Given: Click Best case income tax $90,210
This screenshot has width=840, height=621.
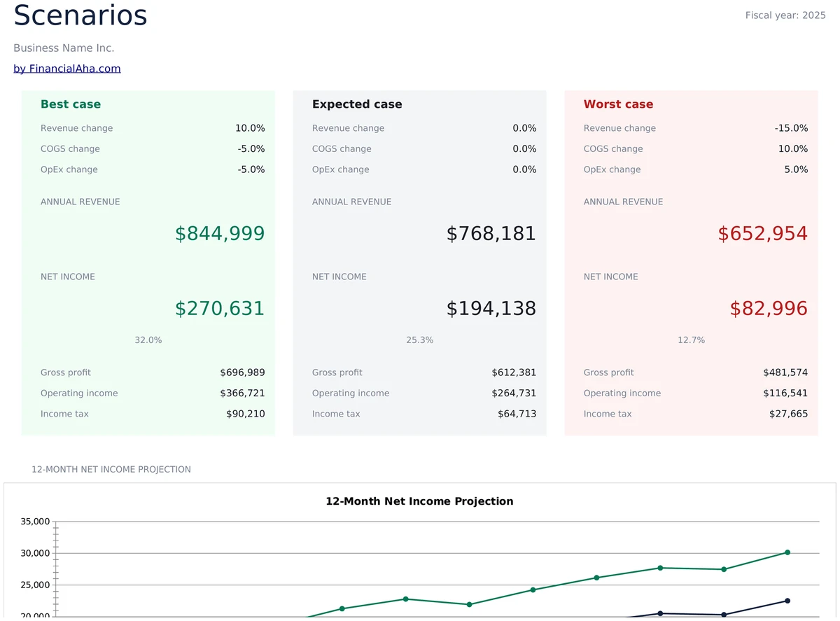Looking at the screenshot, I should [x=246, y=414].
